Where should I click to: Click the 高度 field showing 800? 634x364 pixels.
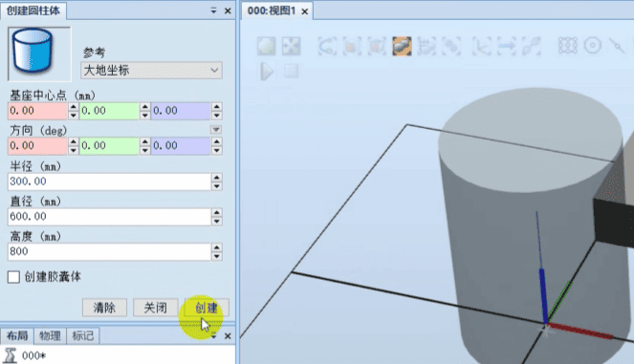point(109,251)
